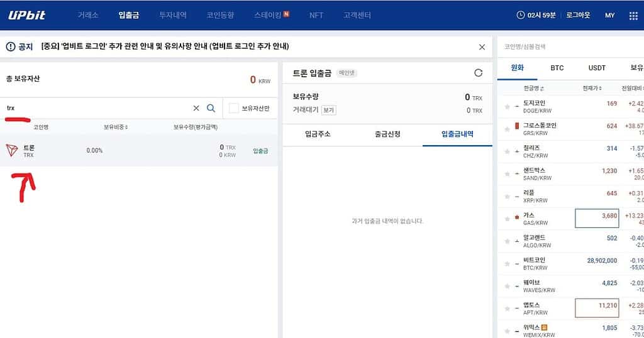Star the 샌드박스 SAND/KRW row
644x338 pixels.
pos(508,174)
